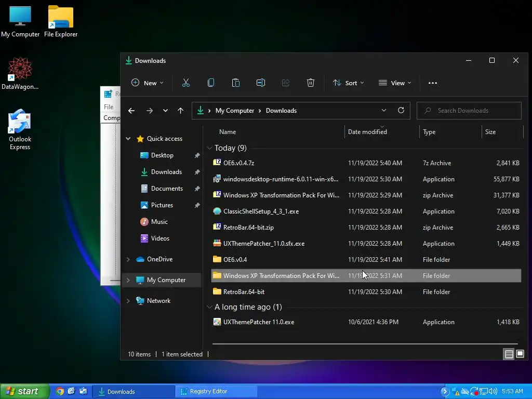532x399 pixels.
Task: Sort by the Type column header
Action: [429, 131]
